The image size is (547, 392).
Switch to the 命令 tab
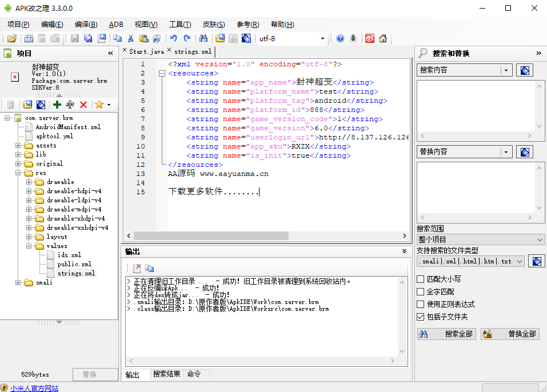pyautogui.click(x=194, y=374)
